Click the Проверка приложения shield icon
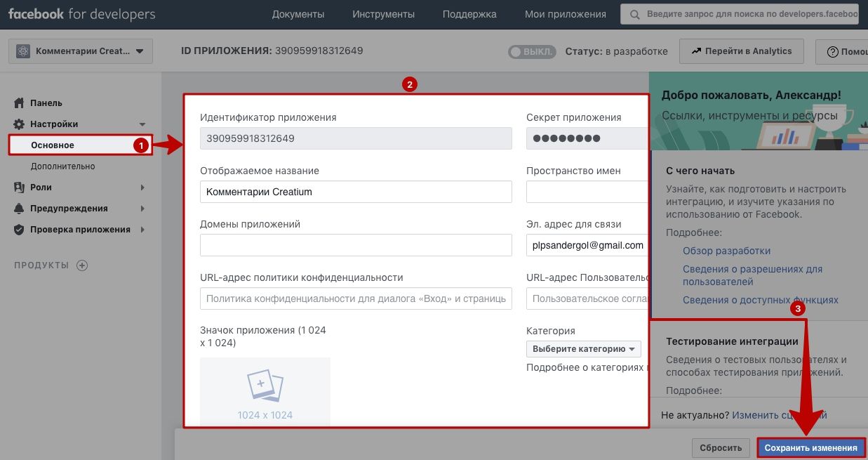Viewport: 868px width, 460px height. (x=20, y=230)
